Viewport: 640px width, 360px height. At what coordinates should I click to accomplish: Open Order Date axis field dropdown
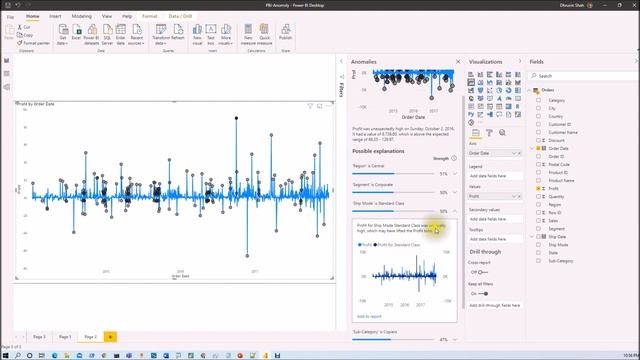(514, 153)
